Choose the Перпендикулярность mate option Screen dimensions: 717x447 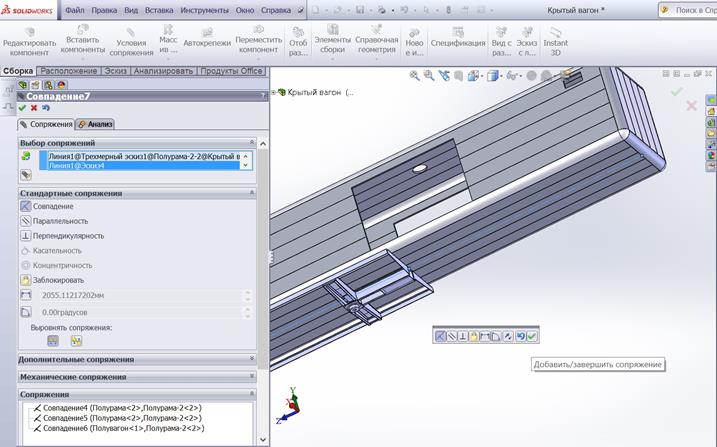[67, 236]
